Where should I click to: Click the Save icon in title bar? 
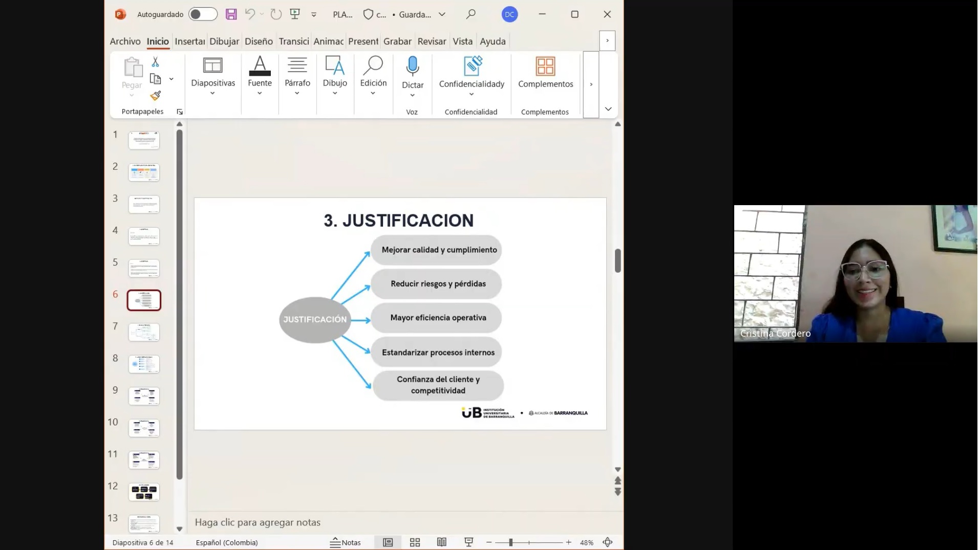coord(231,14)
